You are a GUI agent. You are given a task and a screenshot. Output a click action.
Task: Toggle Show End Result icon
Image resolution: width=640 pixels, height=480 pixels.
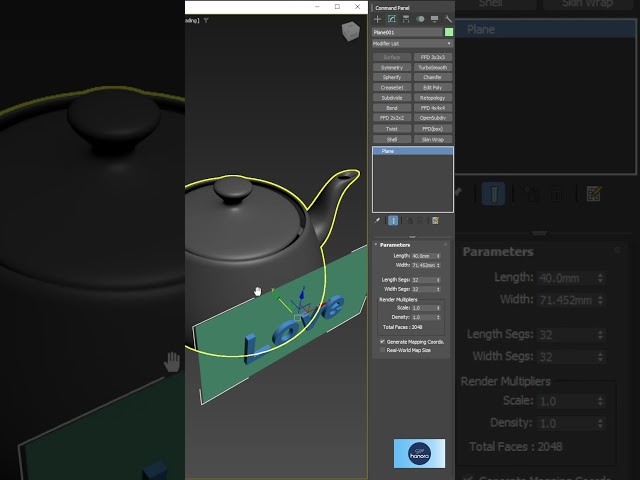(x=393, y=221)
